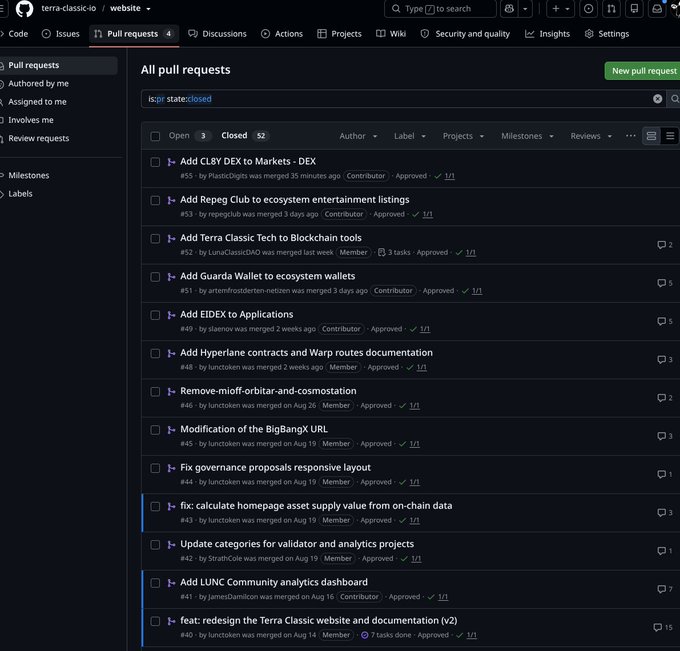
Task: Open the Projects filter dropdown
Action: (x=463, y=136)
